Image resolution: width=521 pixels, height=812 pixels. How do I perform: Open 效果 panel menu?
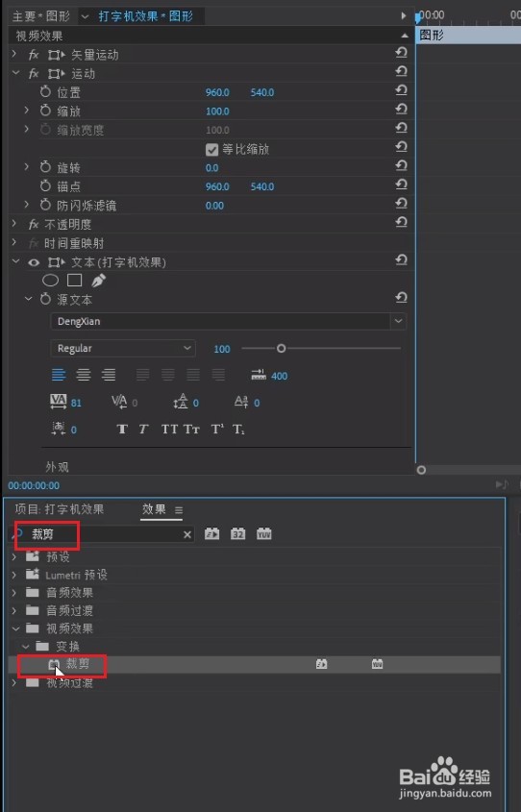click(179, 510)
